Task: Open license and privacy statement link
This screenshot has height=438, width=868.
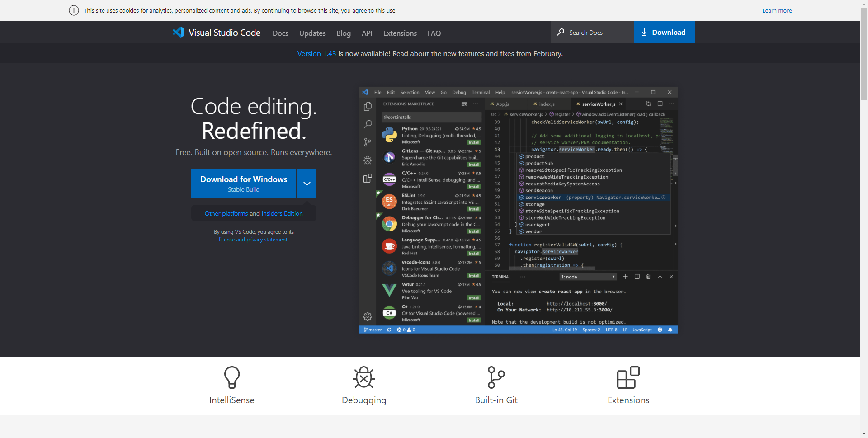Action: 253,240
